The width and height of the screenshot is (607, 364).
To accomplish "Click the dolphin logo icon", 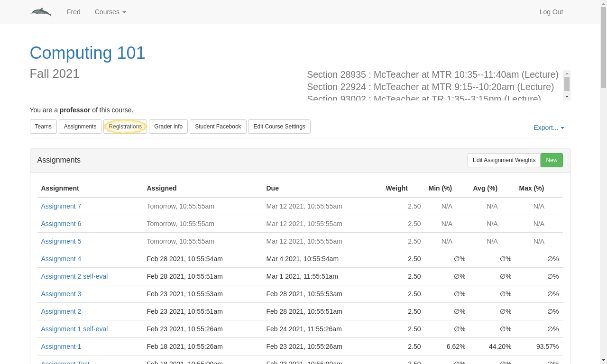I will (41, 12).
